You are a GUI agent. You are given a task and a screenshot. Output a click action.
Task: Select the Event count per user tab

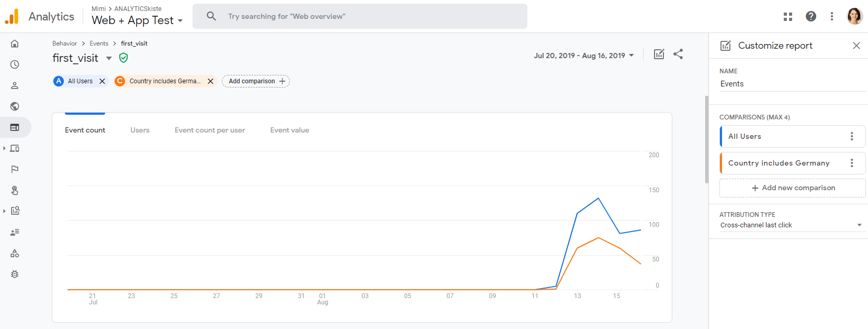[x=210, y=130]
